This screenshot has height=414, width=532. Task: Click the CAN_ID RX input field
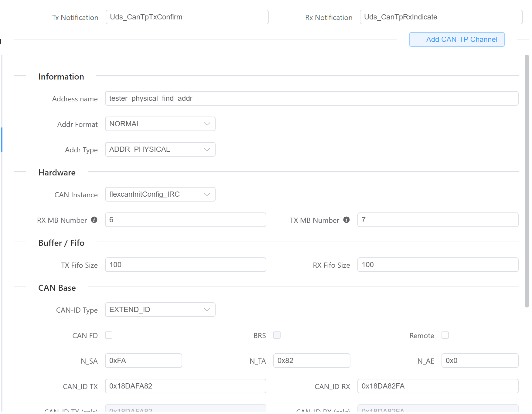coord(438,386)
